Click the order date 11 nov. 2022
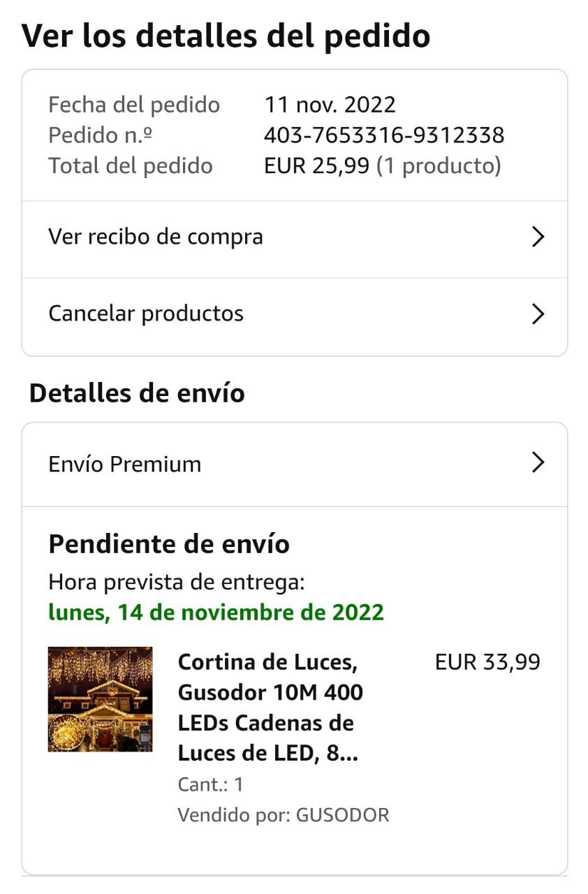Viewport: 588px width, 894px height. (330, 105)
